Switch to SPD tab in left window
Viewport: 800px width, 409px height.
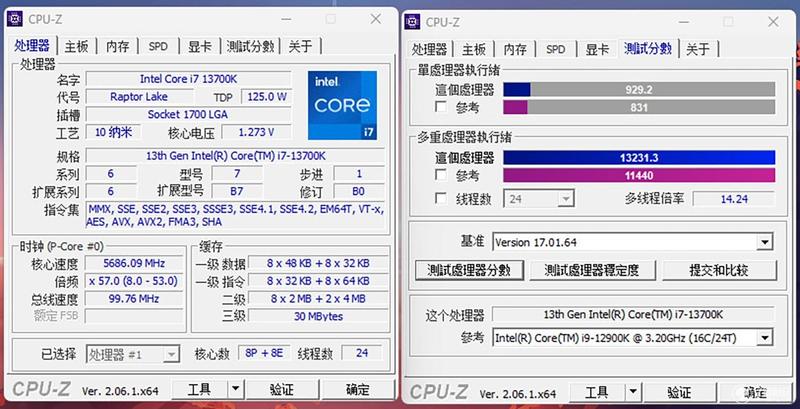point(158,46)
